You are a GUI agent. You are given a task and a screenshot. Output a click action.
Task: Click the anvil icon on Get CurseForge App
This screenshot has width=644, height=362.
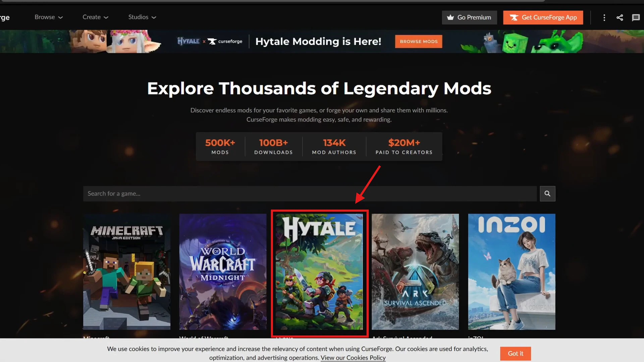(x=514, y=17)
